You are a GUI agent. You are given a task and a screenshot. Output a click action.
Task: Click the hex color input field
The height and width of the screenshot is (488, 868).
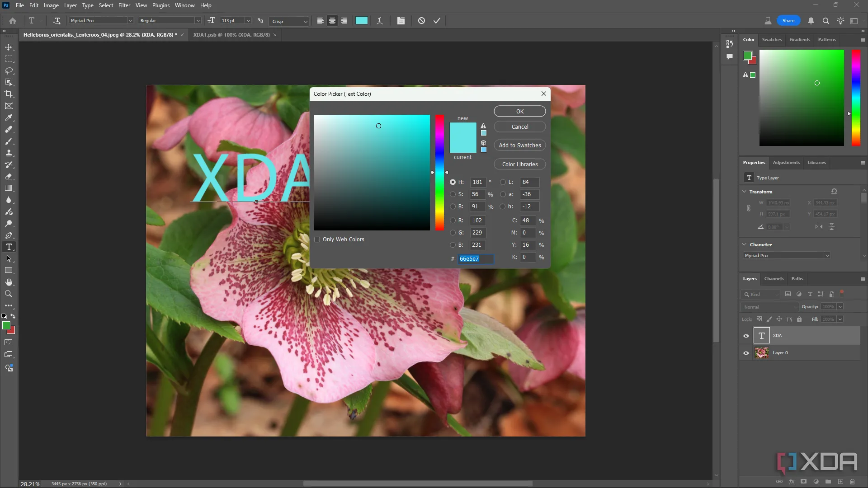pyautogui.click(x=475, y=259)
